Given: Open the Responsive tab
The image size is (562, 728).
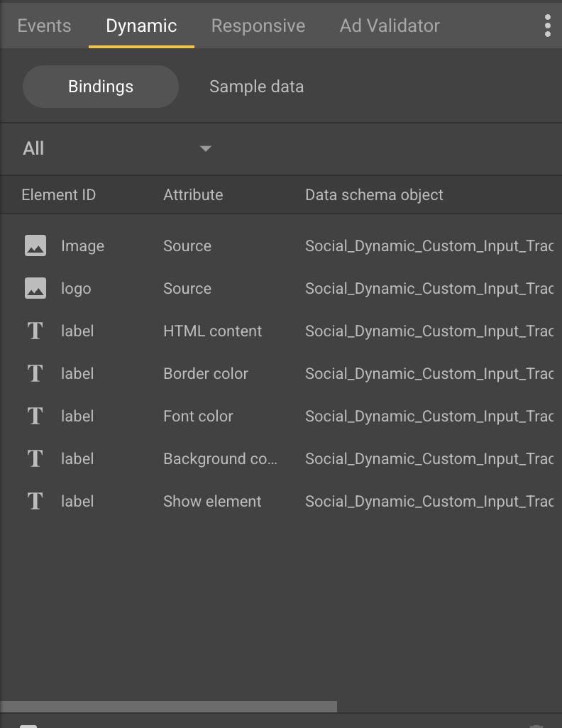Looking at the screenshot, I should coord(258,26).
